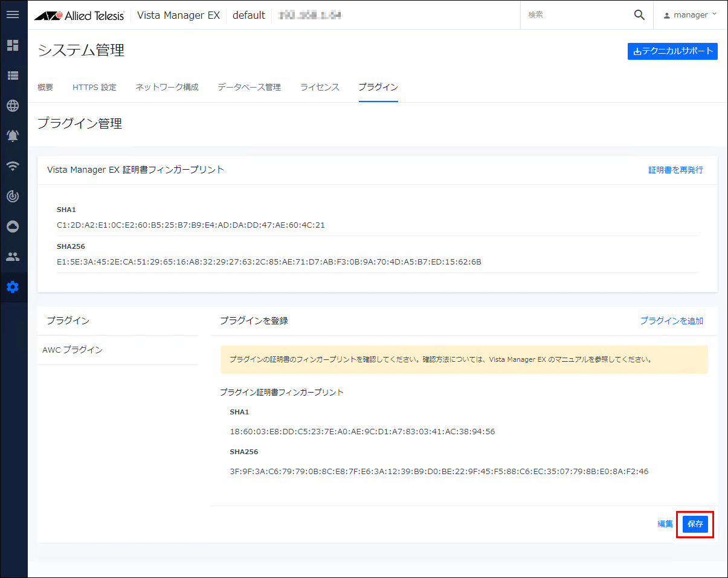This screenshot has width=728, height=578.
Task: Open the hamburger menu
Action: coord(13,14)
